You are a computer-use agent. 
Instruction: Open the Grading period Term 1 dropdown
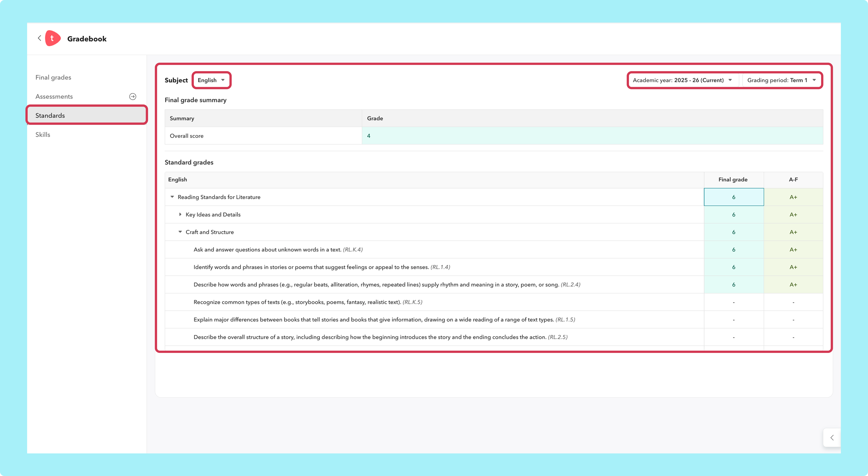781,80
